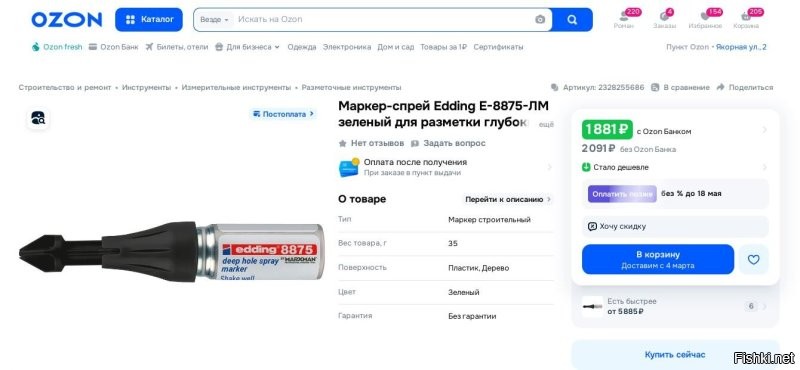Open the Избранное favorites icon
This screenshot has width=800, height=370.
[x=706, y=19]
